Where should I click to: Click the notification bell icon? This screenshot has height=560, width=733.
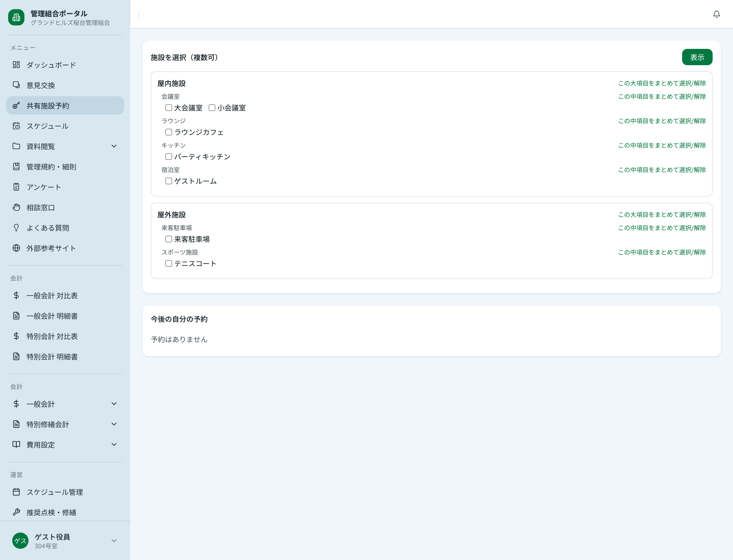[x=716, y=14]
